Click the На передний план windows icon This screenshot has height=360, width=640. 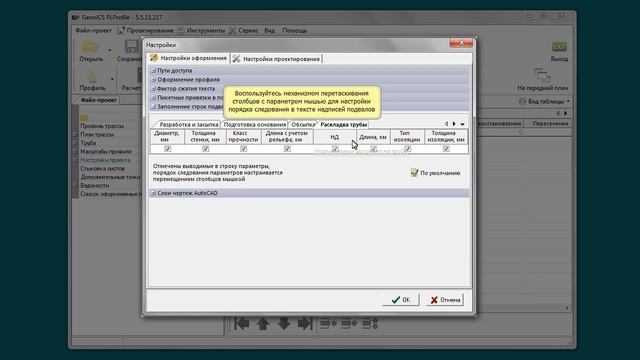542,75
